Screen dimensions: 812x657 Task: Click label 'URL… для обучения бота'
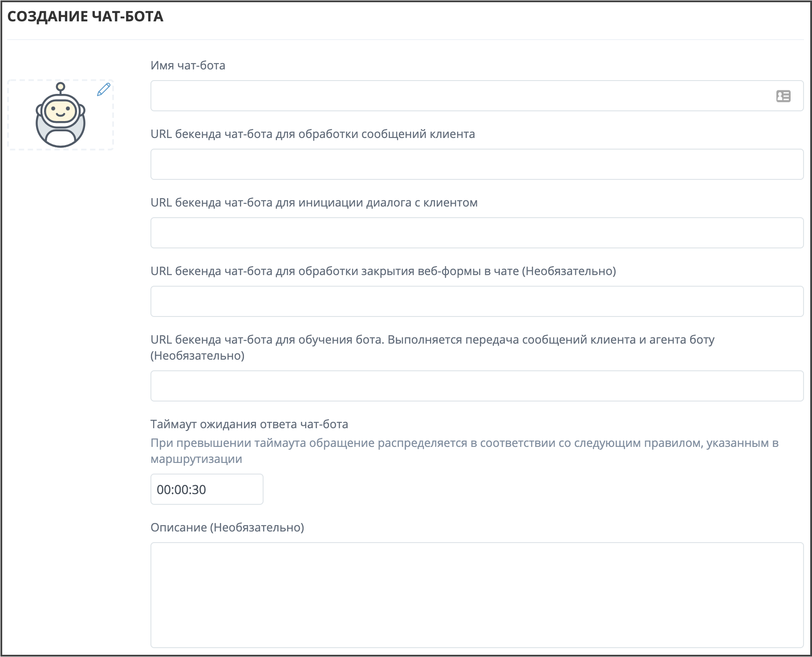click(x=432, y=340)
